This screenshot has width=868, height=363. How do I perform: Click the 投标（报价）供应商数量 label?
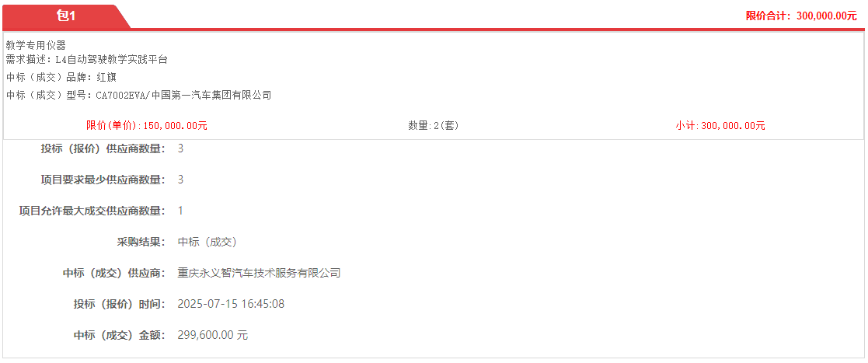103,148
